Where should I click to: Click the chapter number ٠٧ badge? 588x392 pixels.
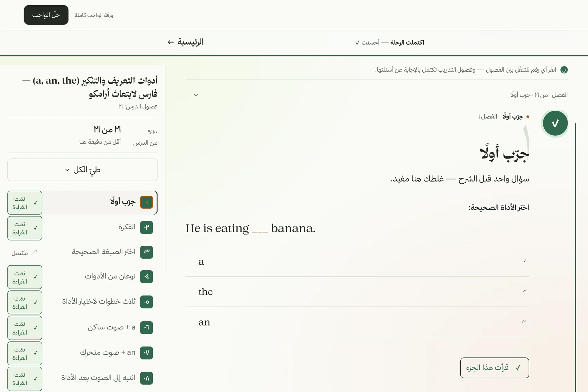click(147, 353)
